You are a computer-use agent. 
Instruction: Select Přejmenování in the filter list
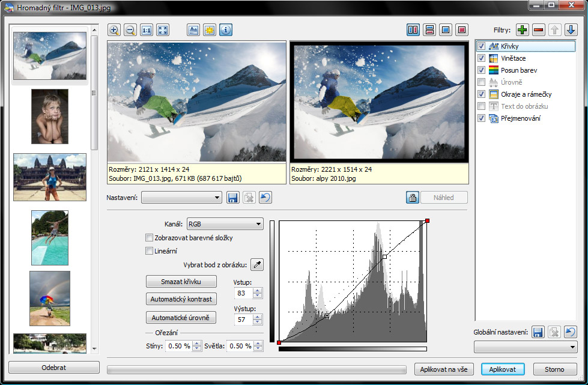coord(521,118)
